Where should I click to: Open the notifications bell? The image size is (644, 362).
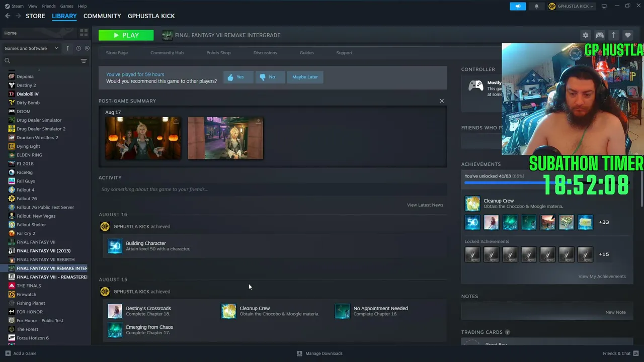tap(536, 6)
